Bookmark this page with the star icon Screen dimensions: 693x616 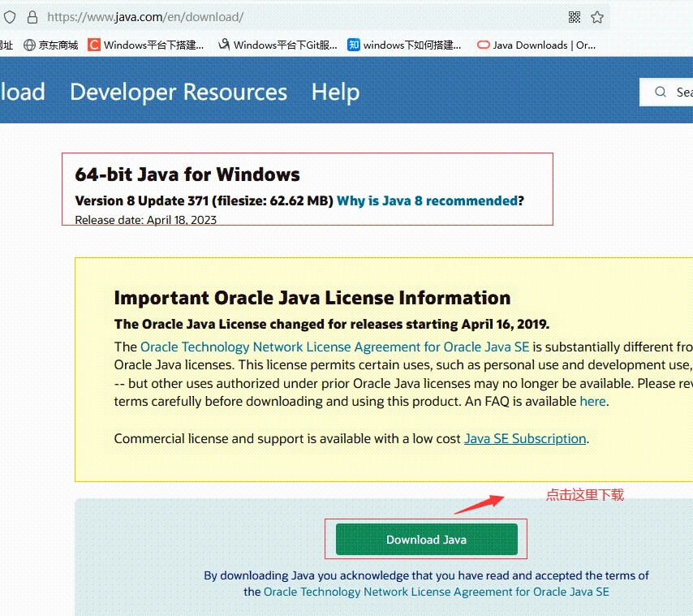pos(597,17)
